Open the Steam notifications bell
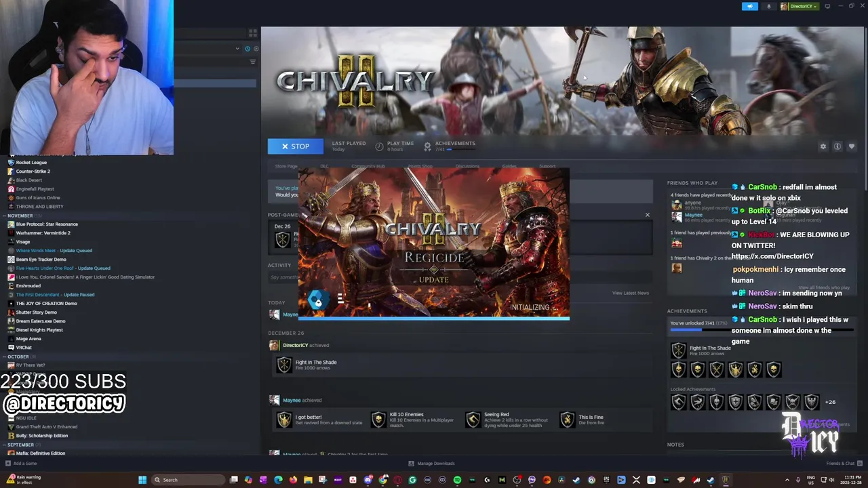 tap(768, 6)
